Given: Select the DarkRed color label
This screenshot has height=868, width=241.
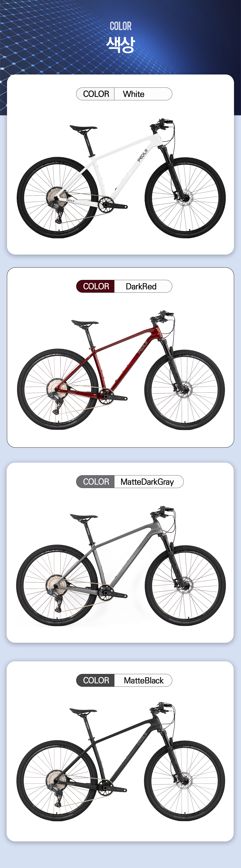Looking at the screenshot, I should click(141, 286).
